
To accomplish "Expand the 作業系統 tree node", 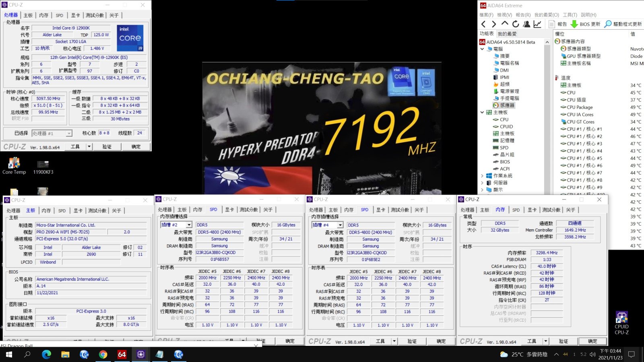I will click(482, 176).
